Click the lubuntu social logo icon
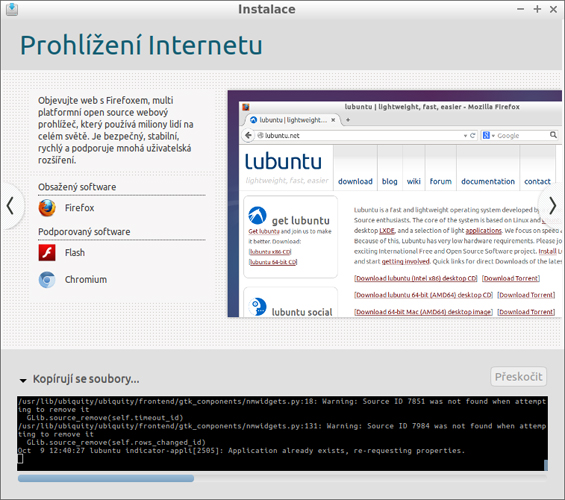Viewport: 565px width, 500px height. 257,307
